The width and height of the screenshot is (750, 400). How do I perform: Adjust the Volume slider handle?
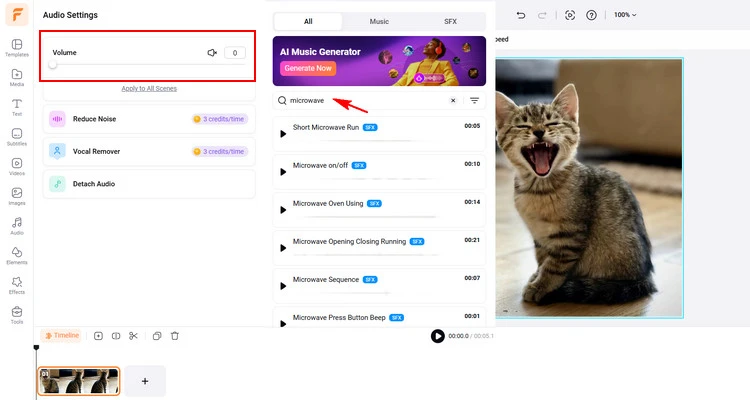coord(53,65)
